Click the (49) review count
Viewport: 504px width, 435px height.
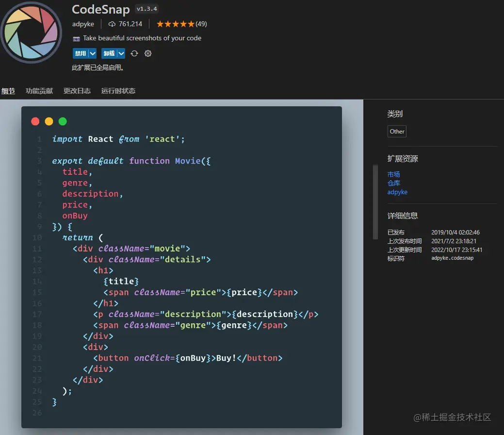201,24
